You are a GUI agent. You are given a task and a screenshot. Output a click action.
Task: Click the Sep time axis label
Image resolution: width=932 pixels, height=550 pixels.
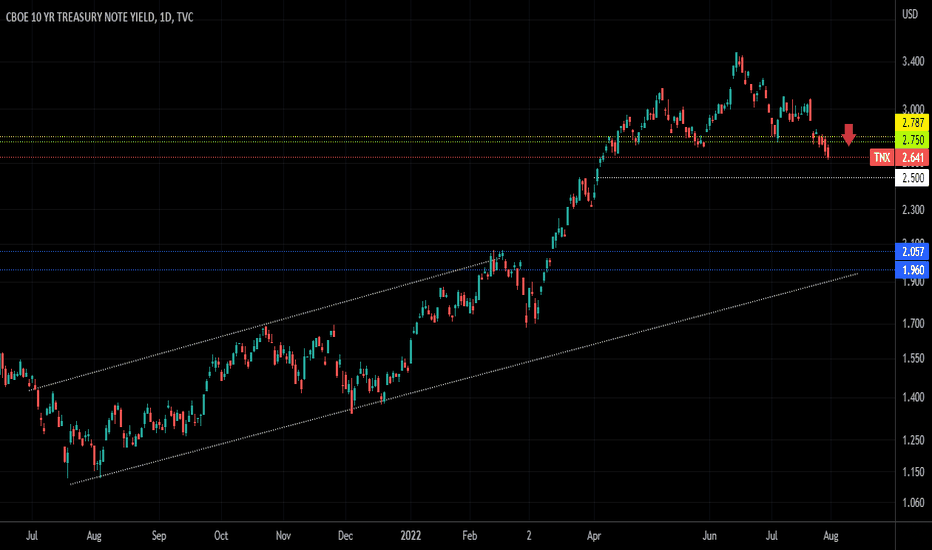[159, 536]
